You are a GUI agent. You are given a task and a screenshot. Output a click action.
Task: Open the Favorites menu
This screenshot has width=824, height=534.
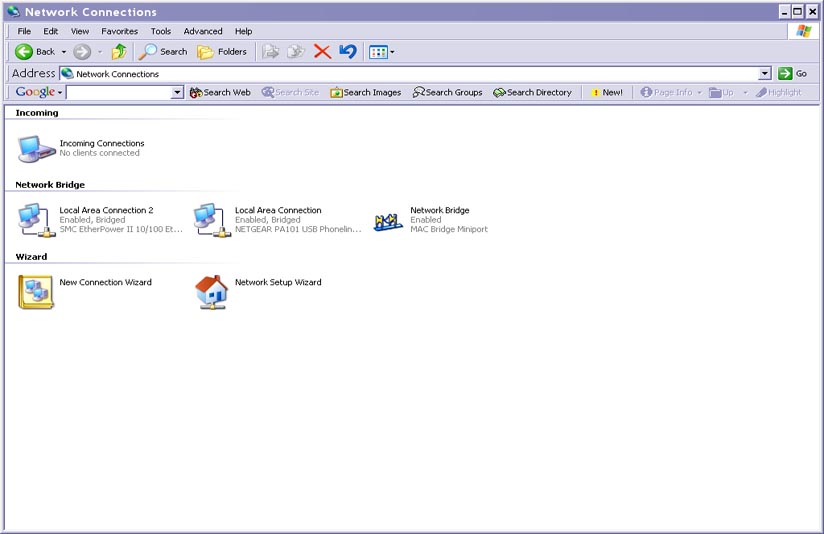[119, 31]
